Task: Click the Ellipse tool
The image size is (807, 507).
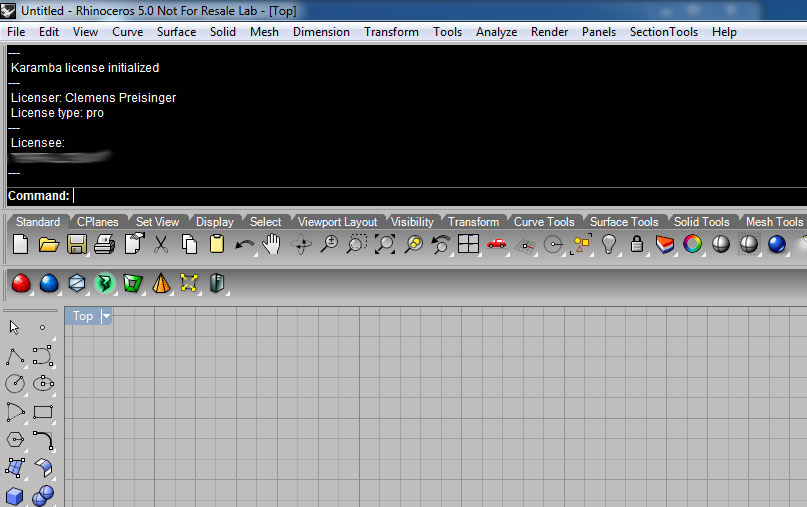Action: 43,383
